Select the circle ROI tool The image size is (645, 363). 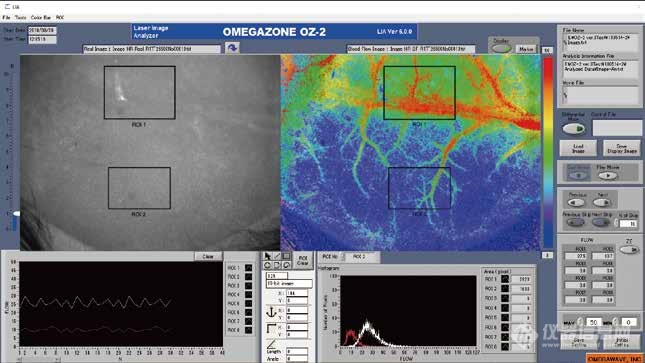[x=267, y=265]
